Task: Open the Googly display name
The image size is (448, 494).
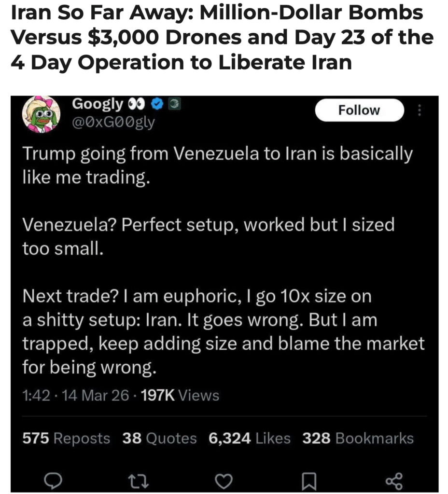Action: 97,104
